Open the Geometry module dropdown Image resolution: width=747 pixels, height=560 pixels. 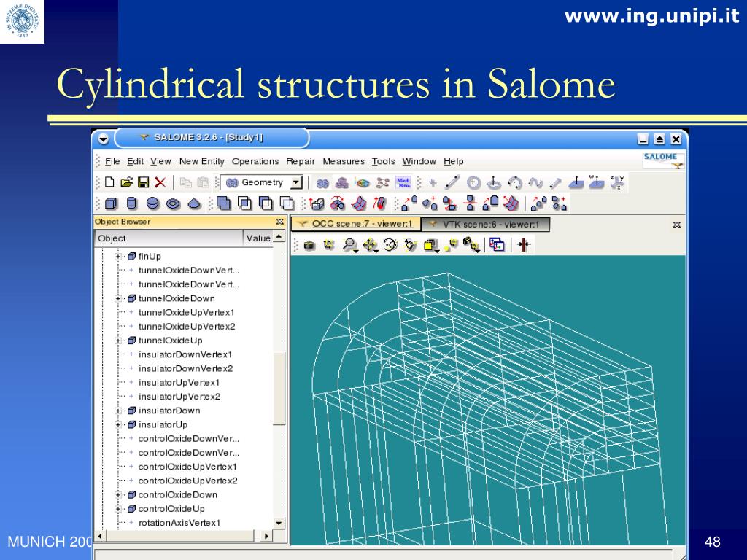pyautogui.click(x=296, y=182)
